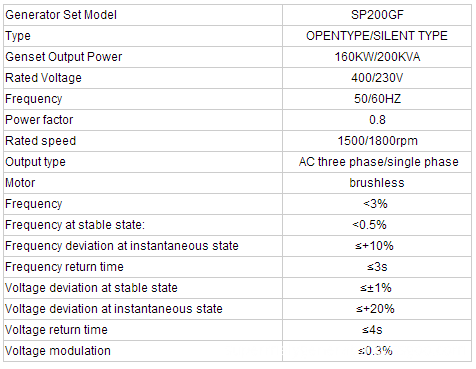Select Frequency at stable state label
The width and height of the screenshot is (476, 369).
click(x=75, y=225)
